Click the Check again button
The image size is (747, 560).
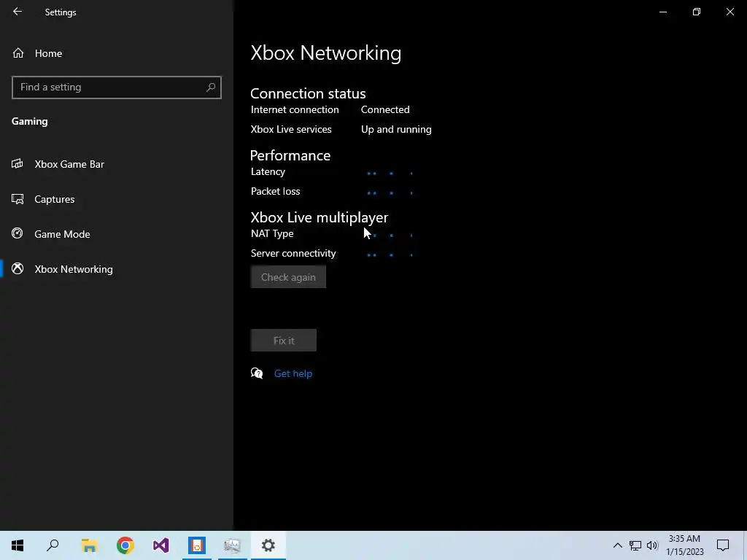coord(288,277)
